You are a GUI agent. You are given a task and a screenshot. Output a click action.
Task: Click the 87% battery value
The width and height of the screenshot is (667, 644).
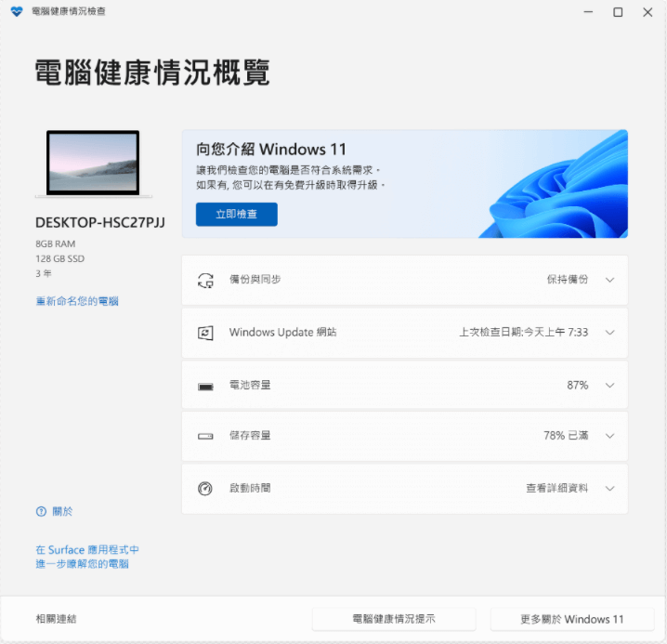578,386
